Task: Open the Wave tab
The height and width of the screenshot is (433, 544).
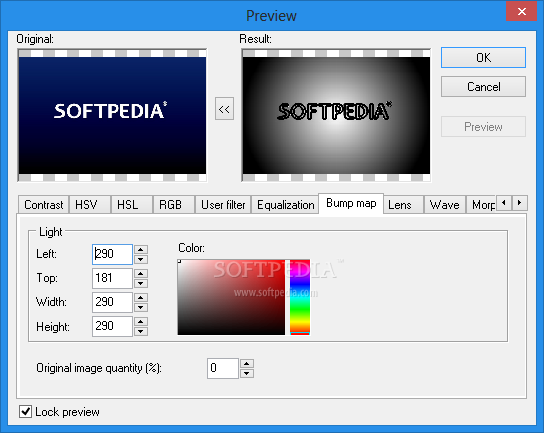Action: tap(444, 205)
